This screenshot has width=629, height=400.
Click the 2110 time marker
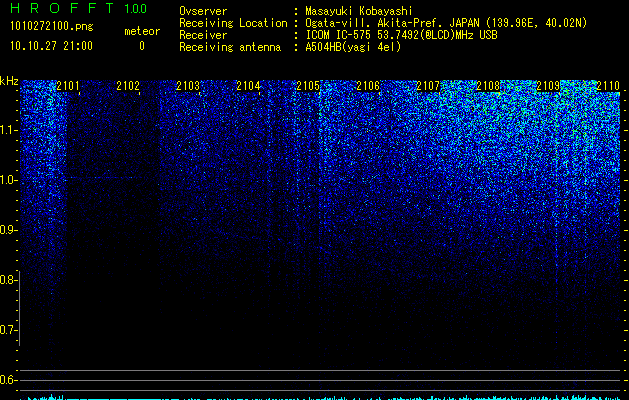[x=609, y=86]
